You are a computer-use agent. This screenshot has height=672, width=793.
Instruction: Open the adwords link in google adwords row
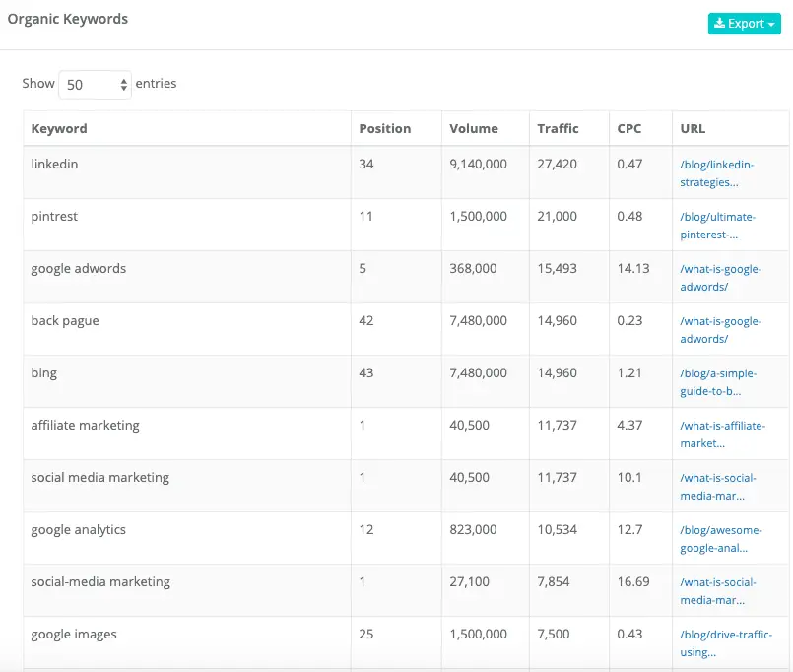pos(720,278)
